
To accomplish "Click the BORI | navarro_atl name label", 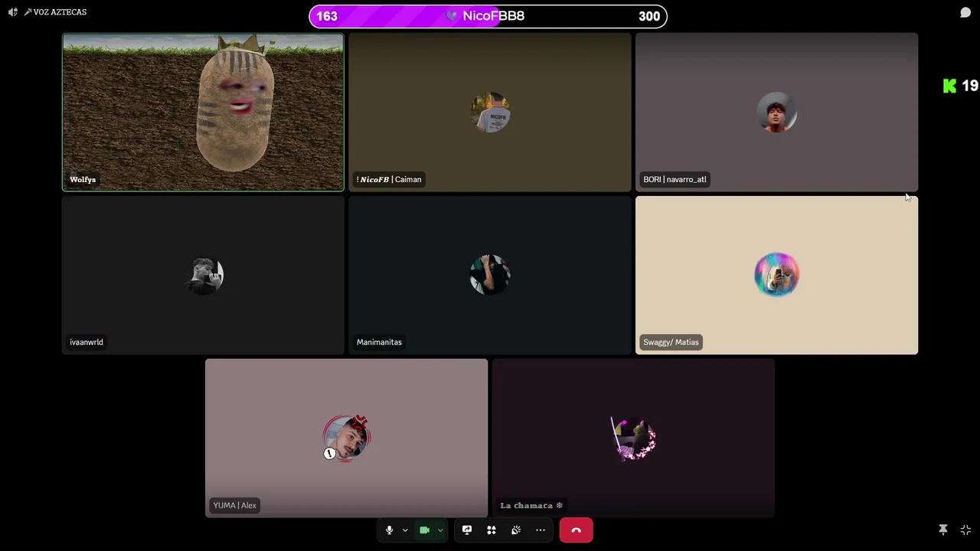I will tap(675, 179).
